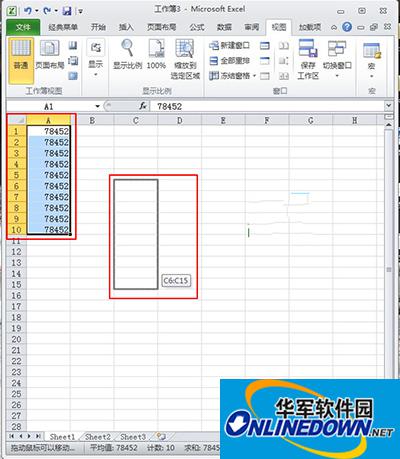The height and width of the screenshot is (459, 400).
Task: Switch to the Home (开始) tab
Action: point(98,27)
